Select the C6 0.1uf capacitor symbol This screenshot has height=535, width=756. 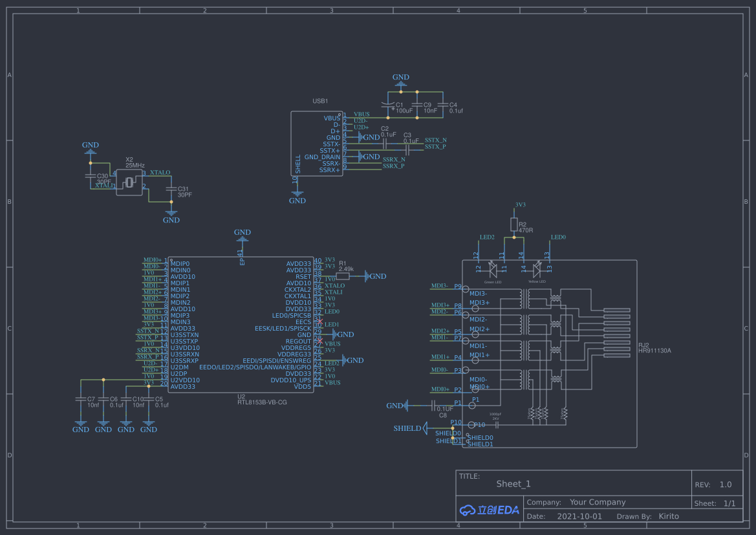pos(103,399)
